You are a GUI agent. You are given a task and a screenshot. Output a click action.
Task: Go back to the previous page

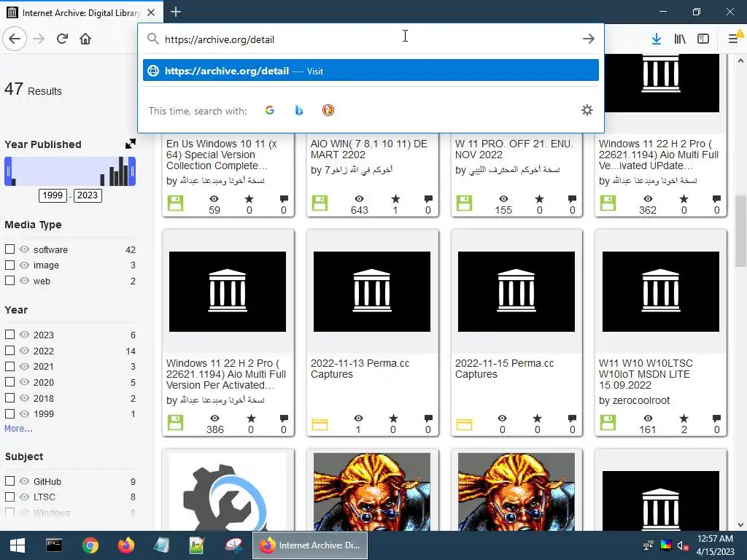pyautogui.click(x=15, y=39)
